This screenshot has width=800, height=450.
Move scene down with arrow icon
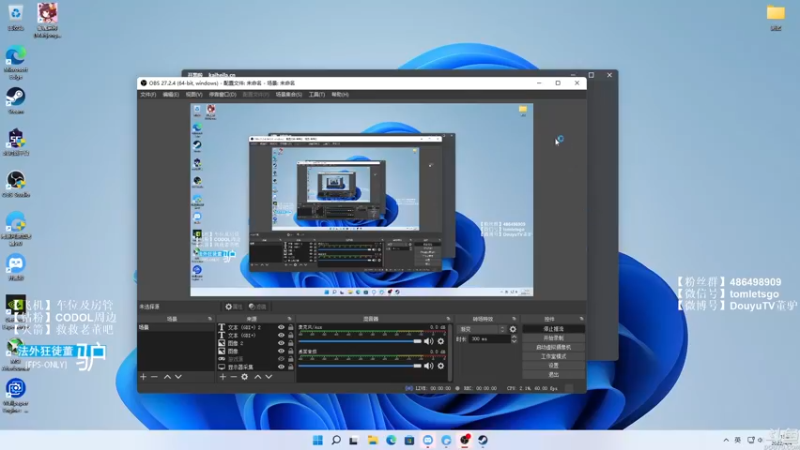[178, 377]
